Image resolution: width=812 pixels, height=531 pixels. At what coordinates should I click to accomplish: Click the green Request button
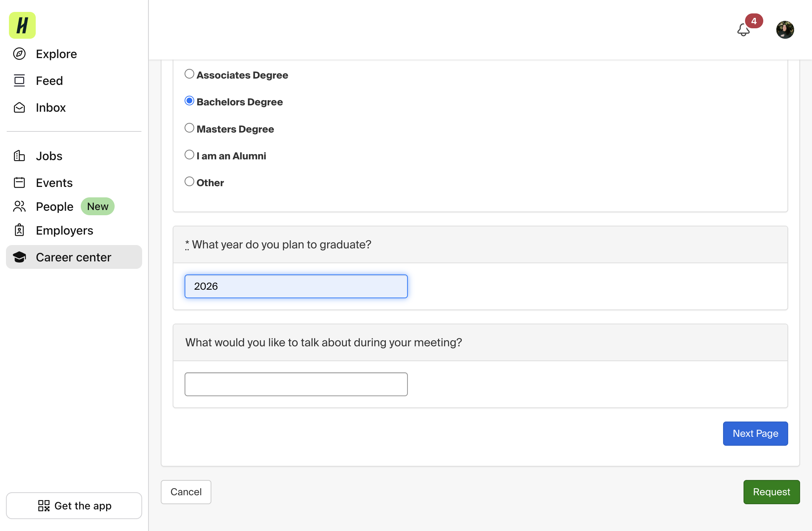click(x=772, y=492)
